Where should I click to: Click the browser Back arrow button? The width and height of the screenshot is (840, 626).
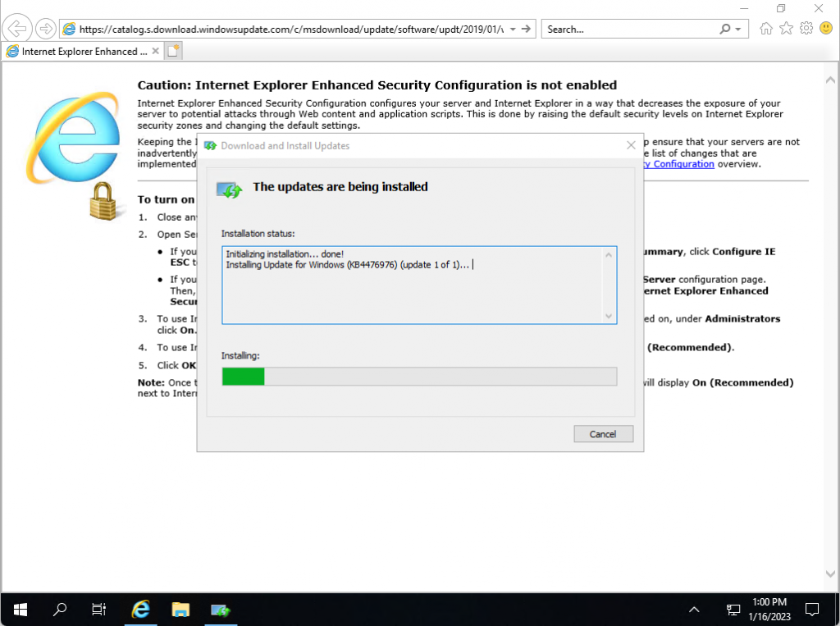[18, 29]
